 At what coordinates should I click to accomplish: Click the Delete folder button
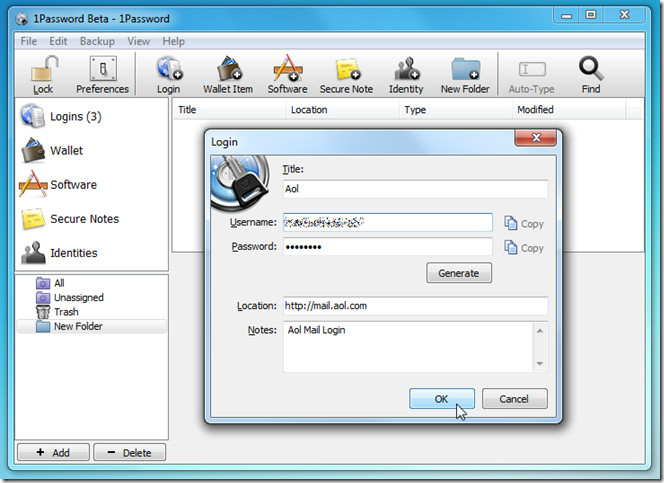tap(130, 453)
